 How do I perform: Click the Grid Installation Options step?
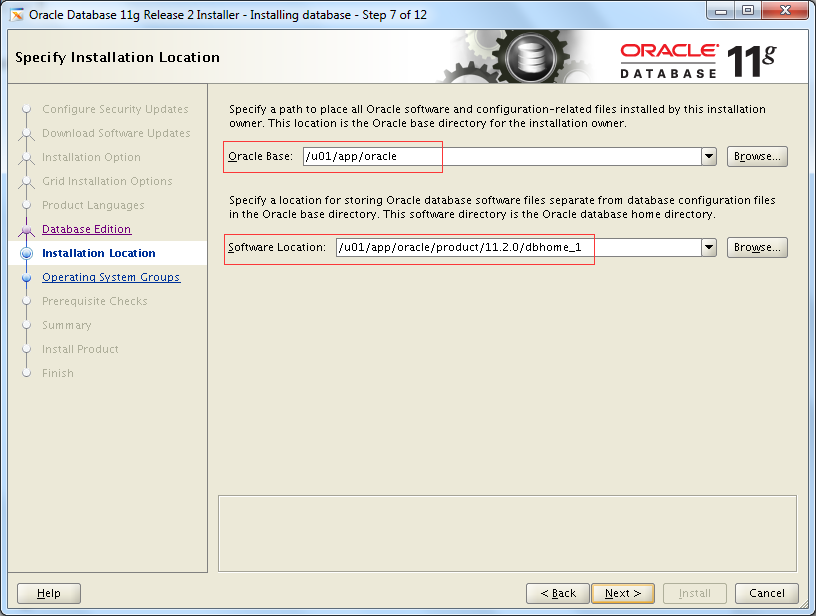107,181
